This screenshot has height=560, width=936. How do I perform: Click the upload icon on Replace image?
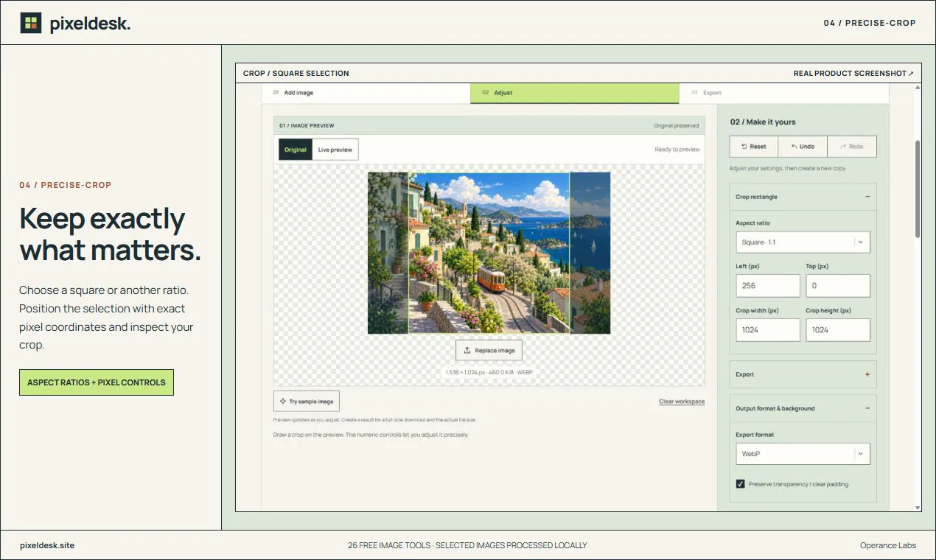[467, 350]
